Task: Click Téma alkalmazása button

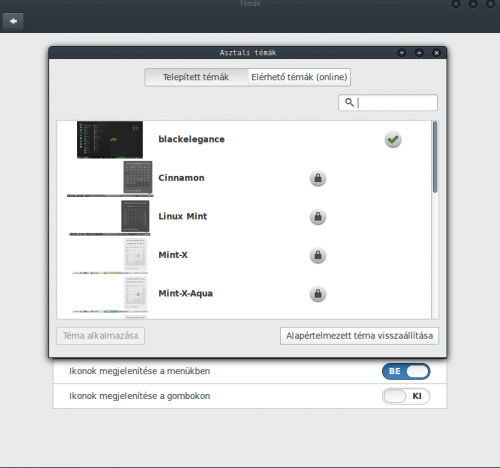Action: pos(101,336)
